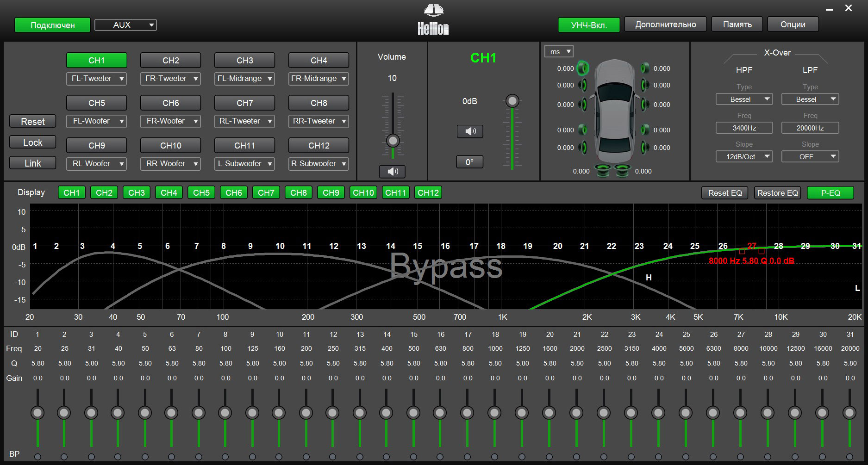
Task: Mute the master volume speaker icon
Action: coord(392,172)
